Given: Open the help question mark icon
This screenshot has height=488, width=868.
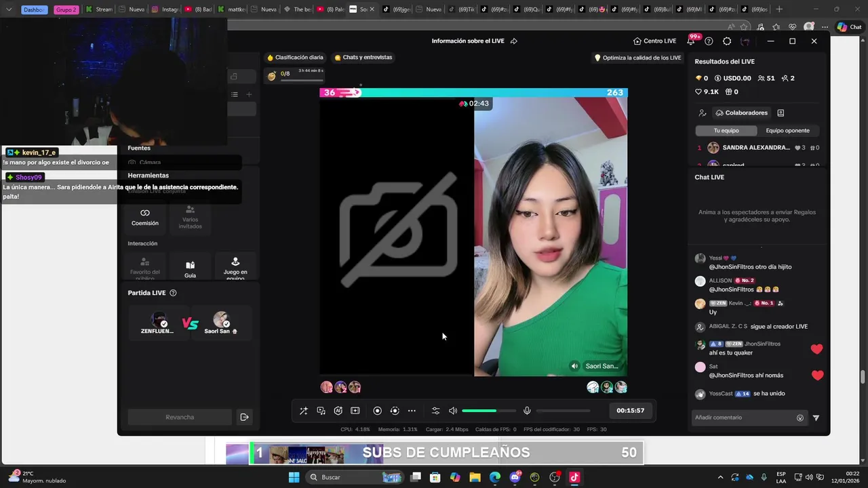Looking at the screenshot, I should tap(709, 41).
